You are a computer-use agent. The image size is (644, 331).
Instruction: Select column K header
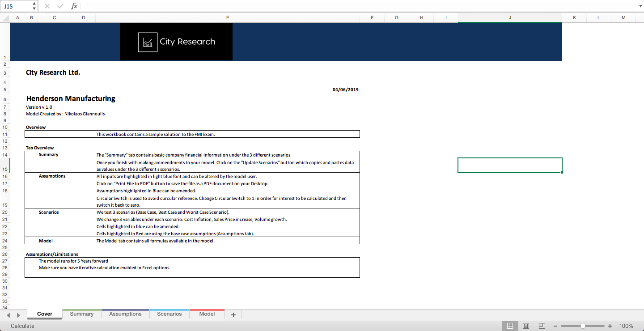click(574, 18)
